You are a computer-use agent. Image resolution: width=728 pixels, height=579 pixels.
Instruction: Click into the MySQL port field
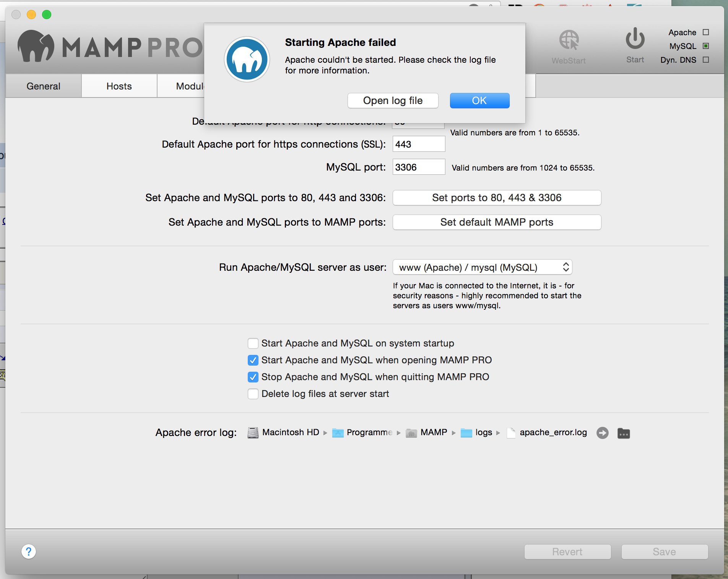[419, 167]
